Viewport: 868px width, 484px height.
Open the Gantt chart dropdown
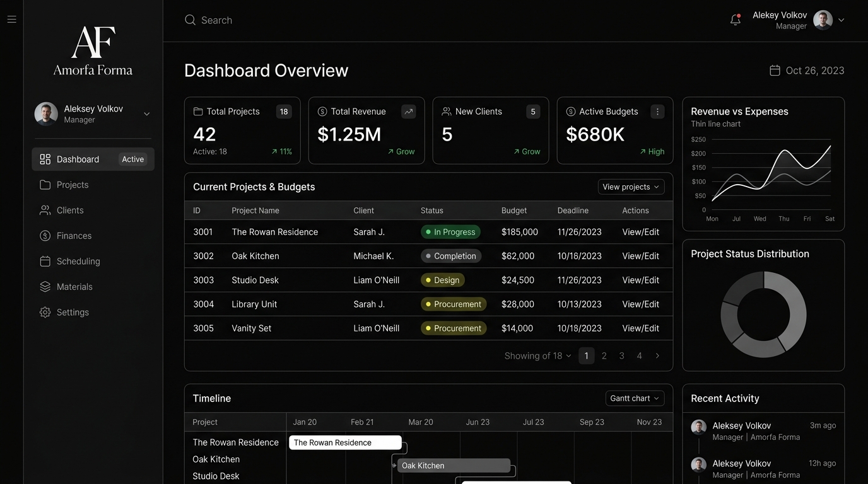tap(635, 398)
